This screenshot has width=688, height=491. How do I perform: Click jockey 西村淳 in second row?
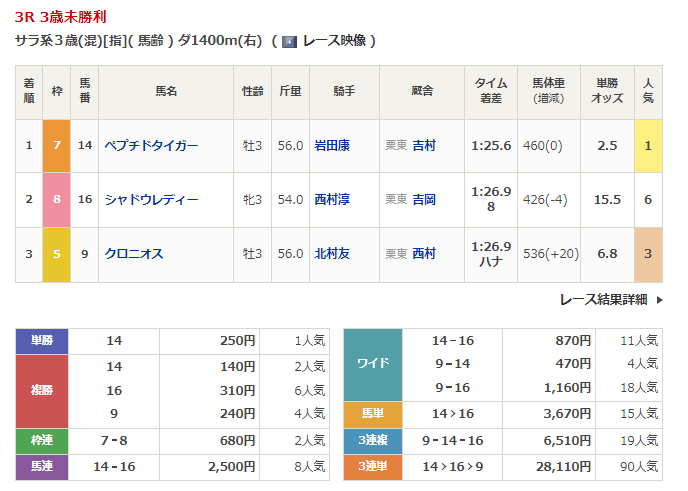point(332,199)
